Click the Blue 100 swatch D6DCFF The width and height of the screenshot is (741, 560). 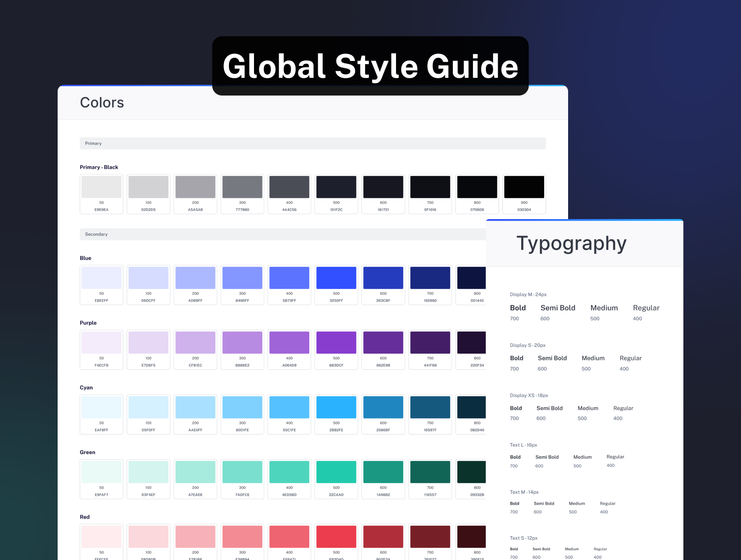(x=148, y=278)
